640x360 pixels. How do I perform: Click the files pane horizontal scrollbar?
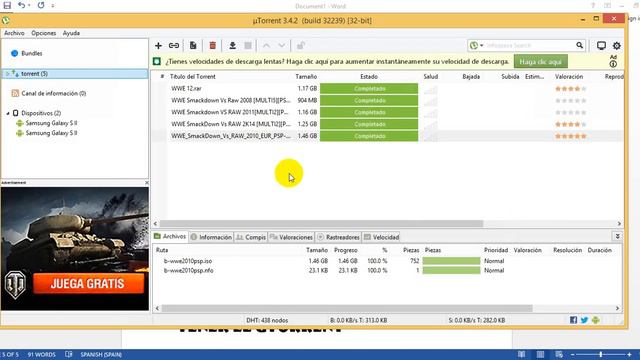(347, 309)
